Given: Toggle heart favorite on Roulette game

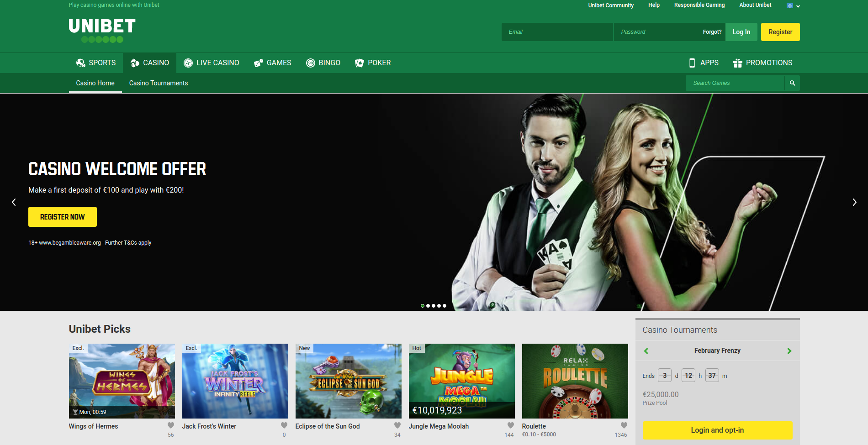Looking at the screenshot, I should point(624,425).
